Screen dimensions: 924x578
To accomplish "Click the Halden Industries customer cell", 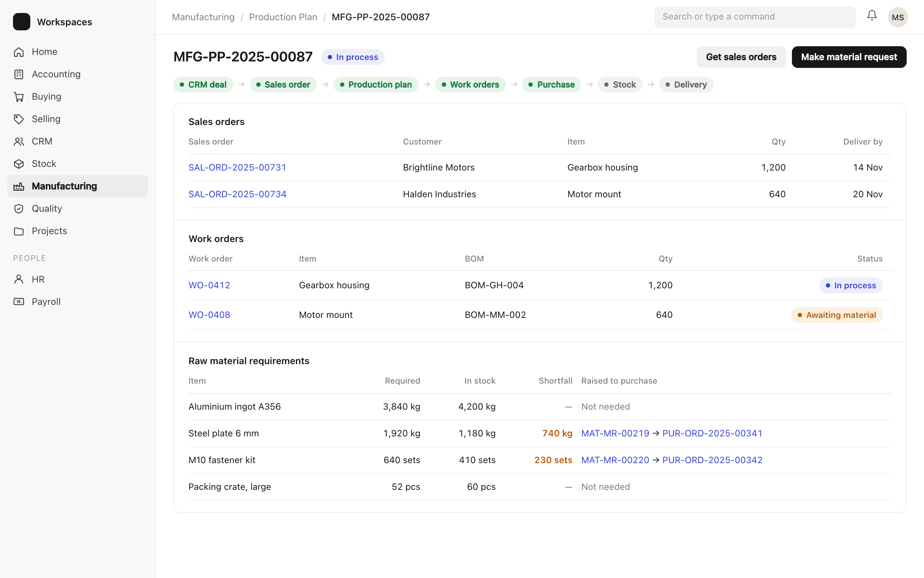I will (440, 194).
